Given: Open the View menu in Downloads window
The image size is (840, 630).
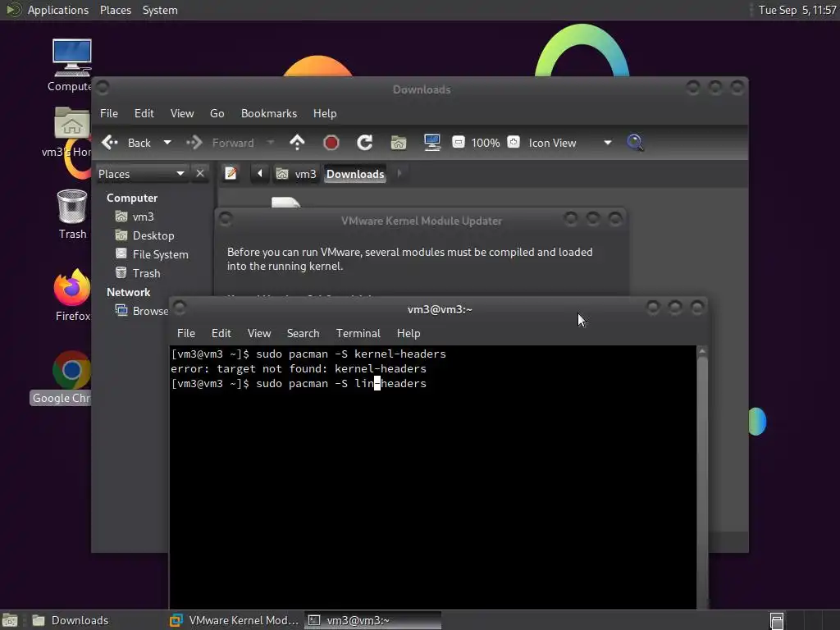Looking at the screenshot, I should click(x=182, y=113).
